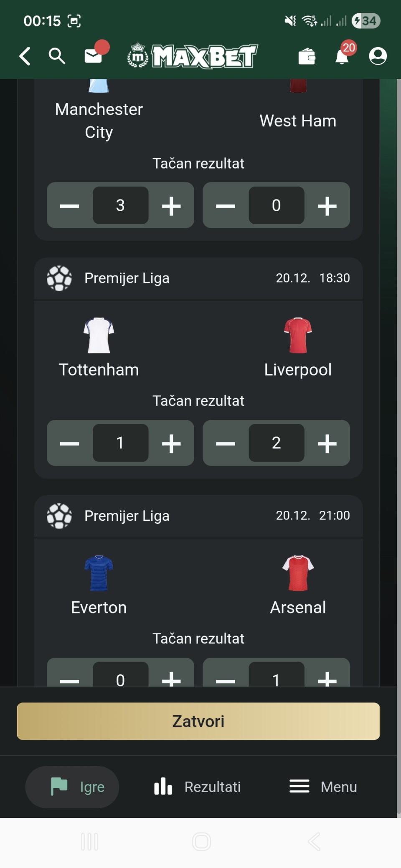The width and height of the screenshot is (401, 868).
Task: Open the user profile icon
Action: 378,56
